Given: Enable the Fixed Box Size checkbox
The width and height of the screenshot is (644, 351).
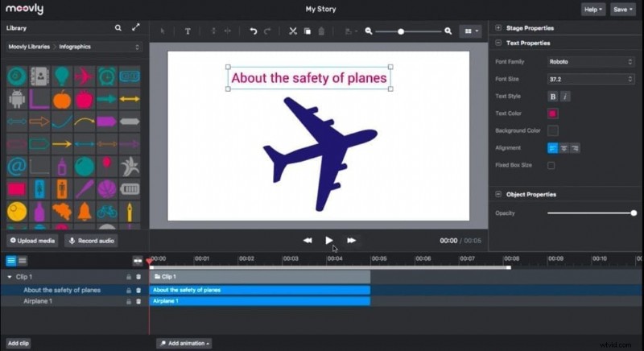Looking at the screenshot, I should tap(551, 166).
